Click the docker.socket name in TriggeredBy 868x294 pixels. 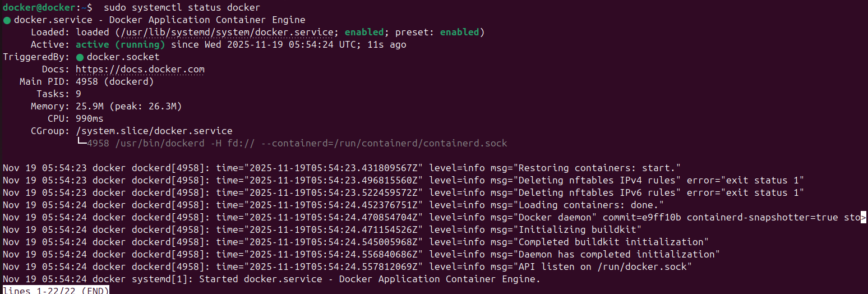pos(123,57)
